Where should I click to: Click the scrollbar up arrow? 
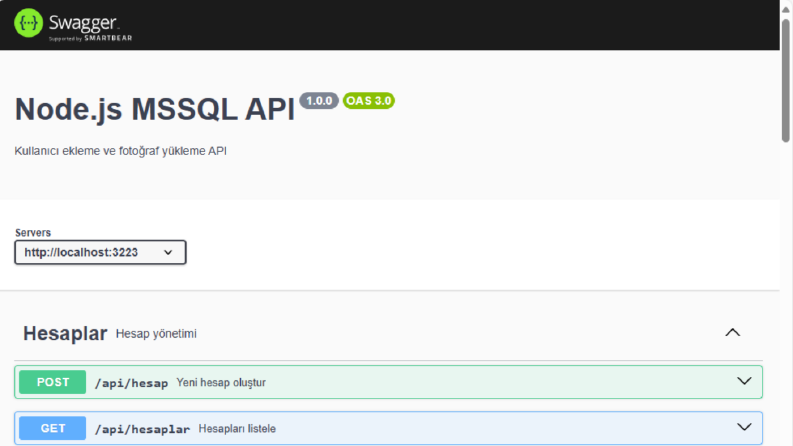click(786, 9)
